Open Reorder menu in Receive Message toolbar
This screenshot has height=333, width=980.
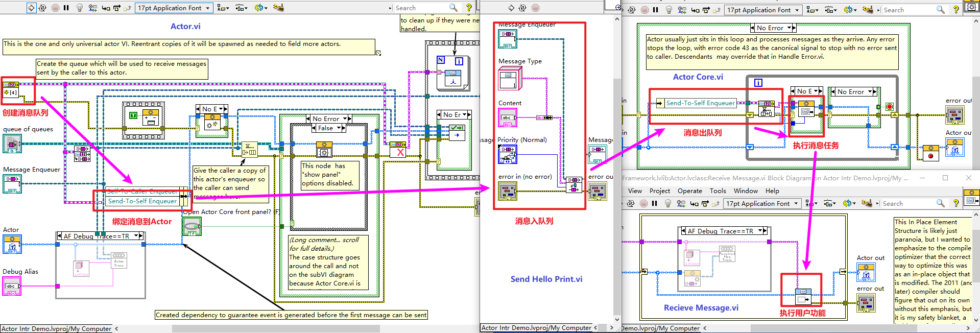pyautogui.click(x=849, y=203)
